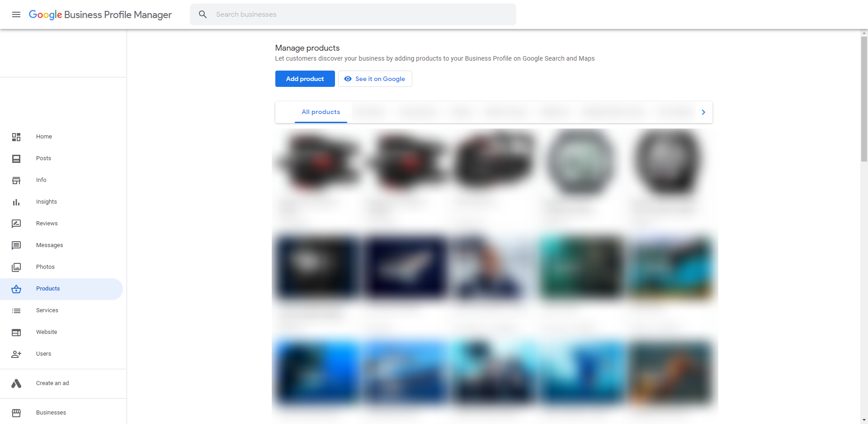Click the Posts icon in sidebar
This screenshot has height=424, width=868.
(16, 158)
